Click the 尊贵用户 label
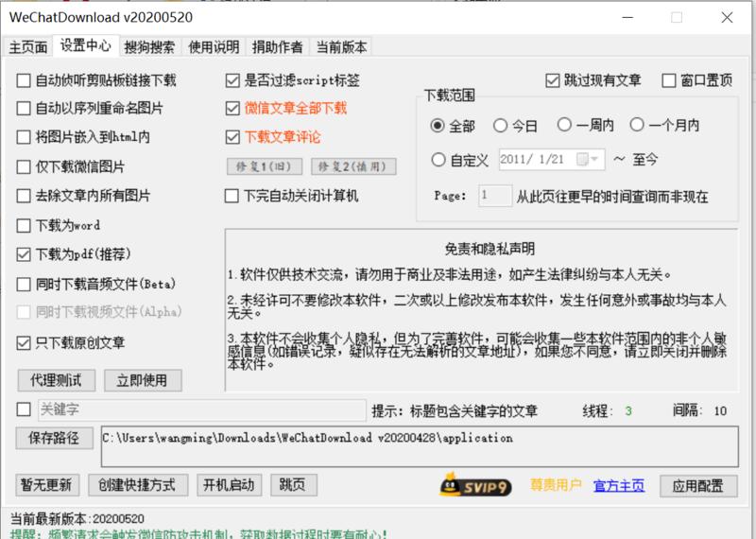The image size is (756, 539). (x=556, y=484)
